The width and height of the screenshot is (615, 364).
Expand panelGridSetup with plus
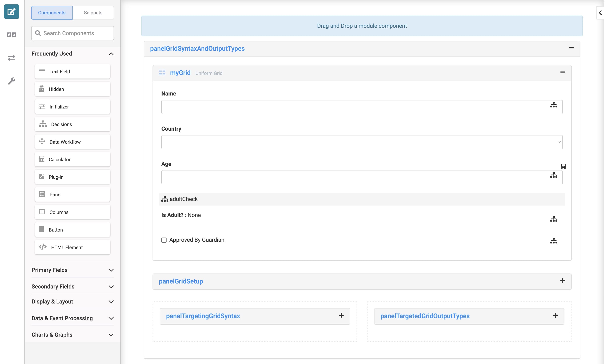pyautogui.click(x=563, y=281)
